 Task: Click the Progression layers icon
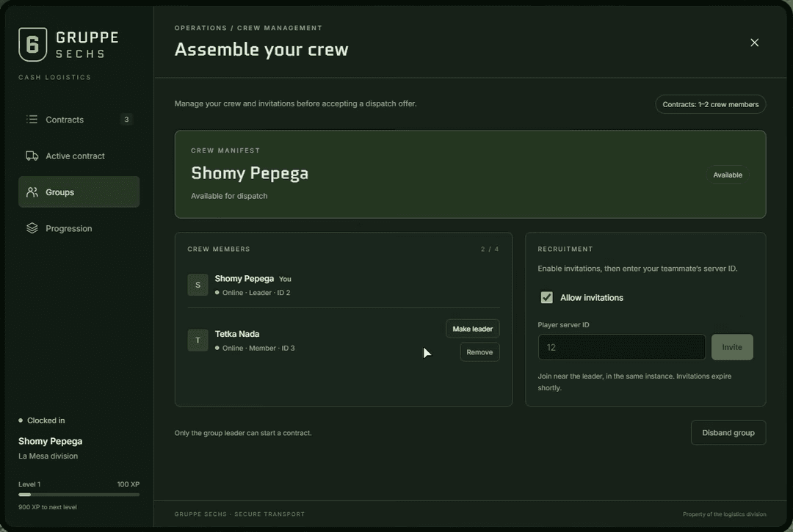tap(32, 228)
